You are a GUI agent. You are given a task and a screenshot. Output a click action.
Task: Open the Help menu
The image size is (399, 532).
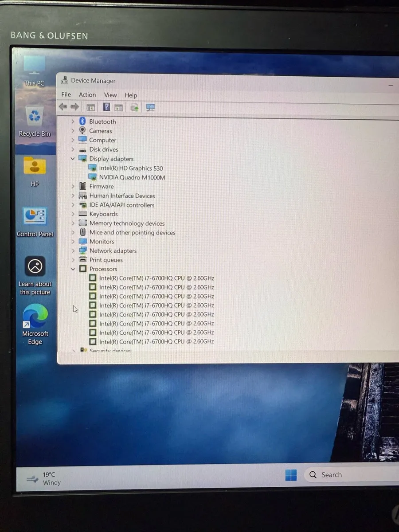coord(131,95)
